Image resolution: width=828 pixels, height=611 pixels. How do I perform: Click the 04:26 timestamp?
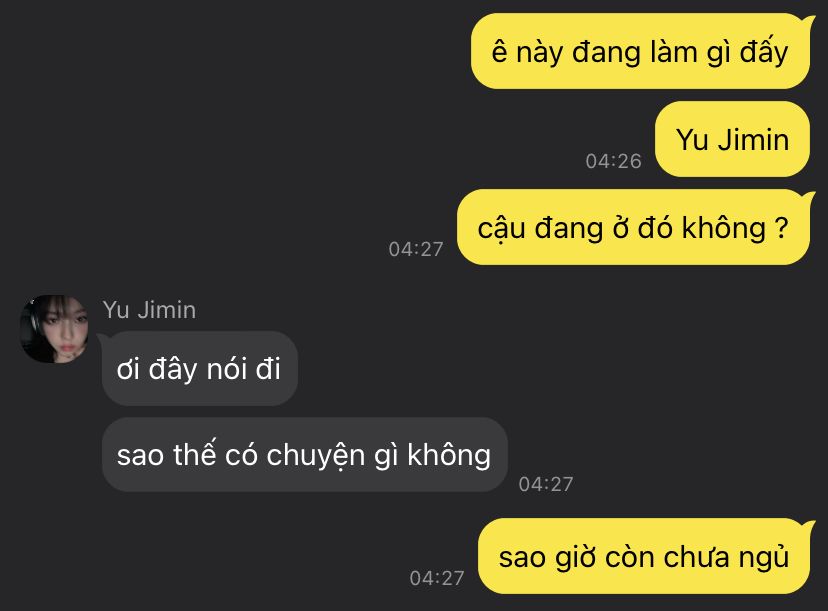613,161
